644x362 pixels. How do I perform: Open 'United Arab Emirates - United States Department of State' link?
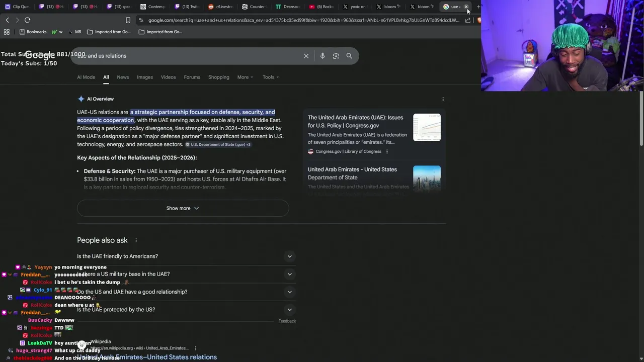coord(352,173)
